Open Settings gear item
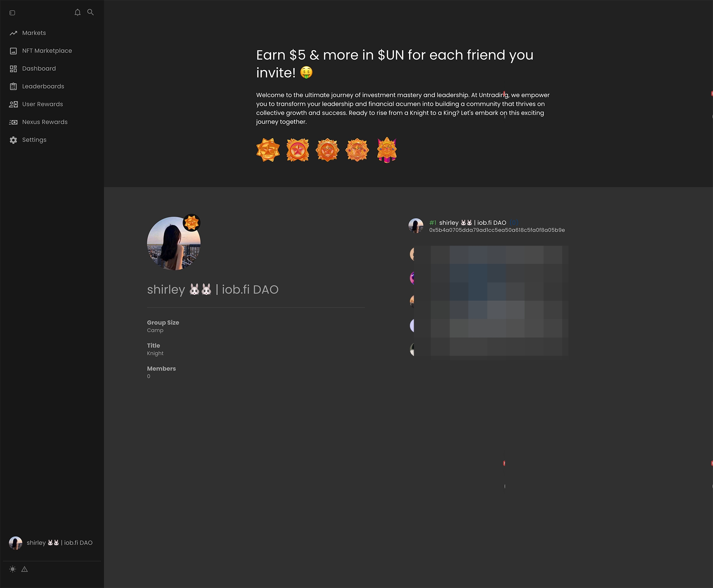The image size is (713, 588). point(34,140)
